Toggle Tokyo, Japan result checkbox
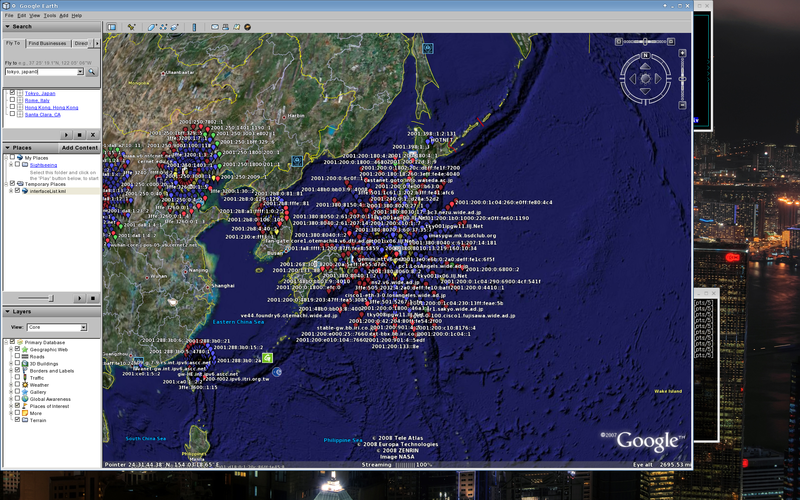Screen dimensions: 800x500 point(12,93)
